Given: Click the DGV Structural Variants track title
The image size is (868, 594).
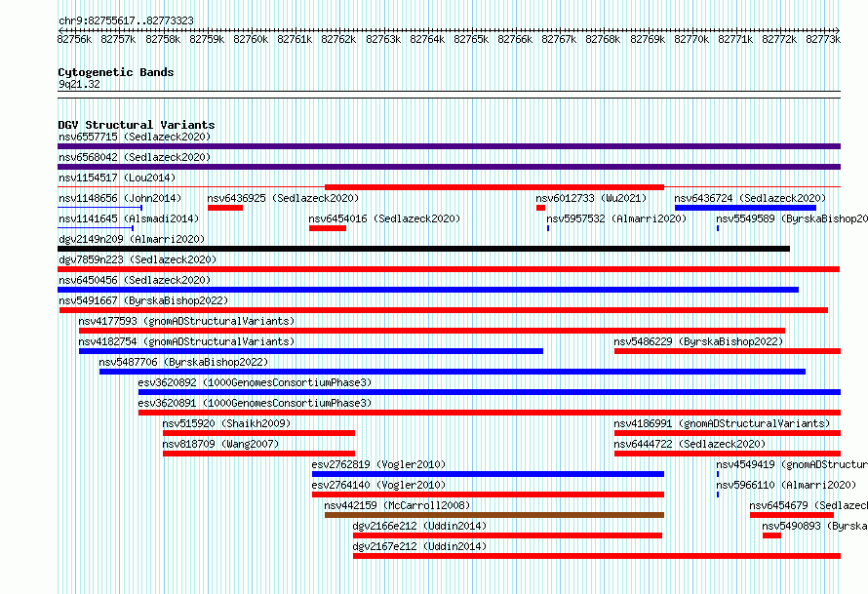Looking at the screenshot, I should [137, 125].
